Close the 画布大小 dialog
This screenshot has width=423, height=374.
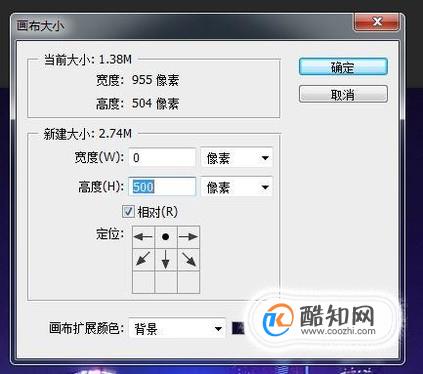[377, 22]
